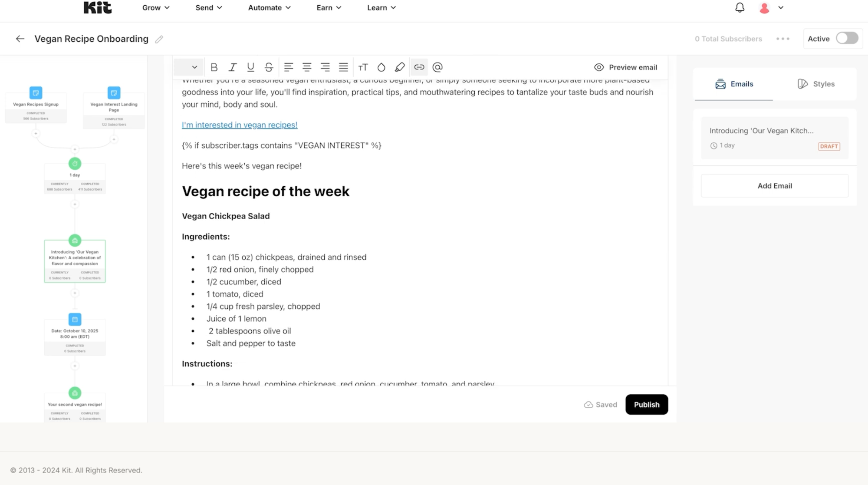This screenshot has height=485, width=868.
Task: Expand the Learn navigation dropdown
Action: pyautogui.click(x=381, y=7)
